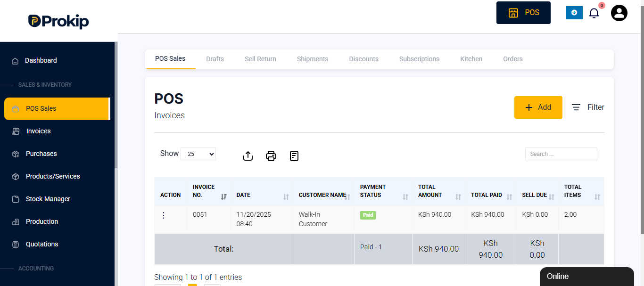The image size is (644, 286).
Task: Sort by Total Paid column arrows
Action: pyautogui.click(x=509, y=197)
